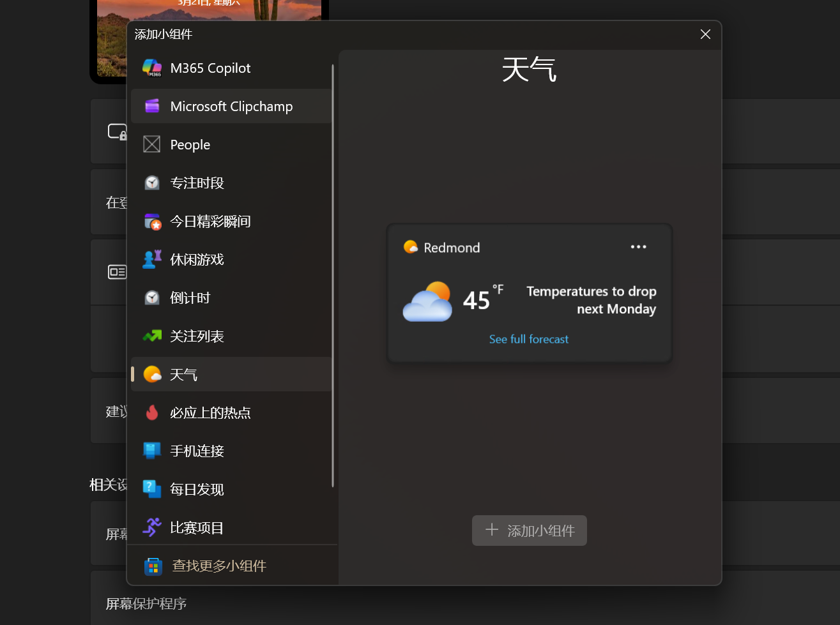Click the 今日精彩瞬间 icon
840x625 pixels.
pyautogui.click(x=152, y=221)
